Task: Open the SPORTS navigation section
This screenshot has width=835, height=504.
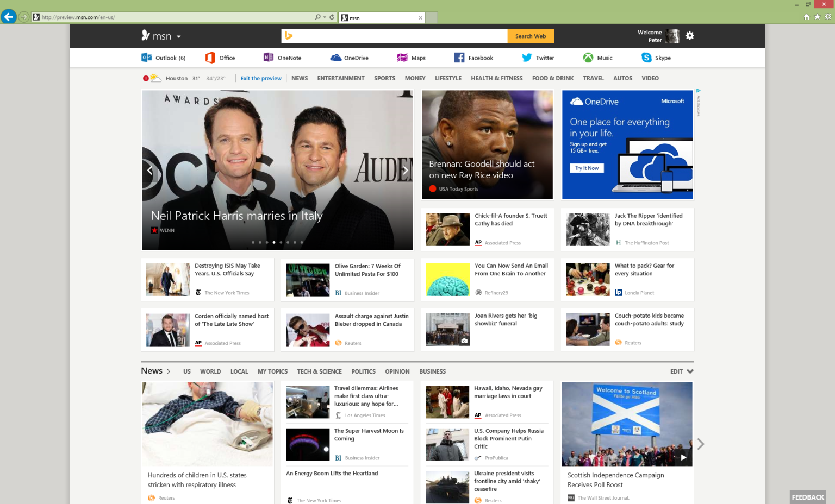Action: [x=384, y=78]
